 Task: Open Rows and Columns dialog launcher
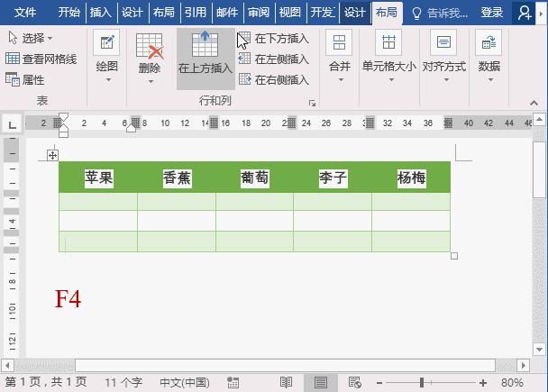point(312,103)
